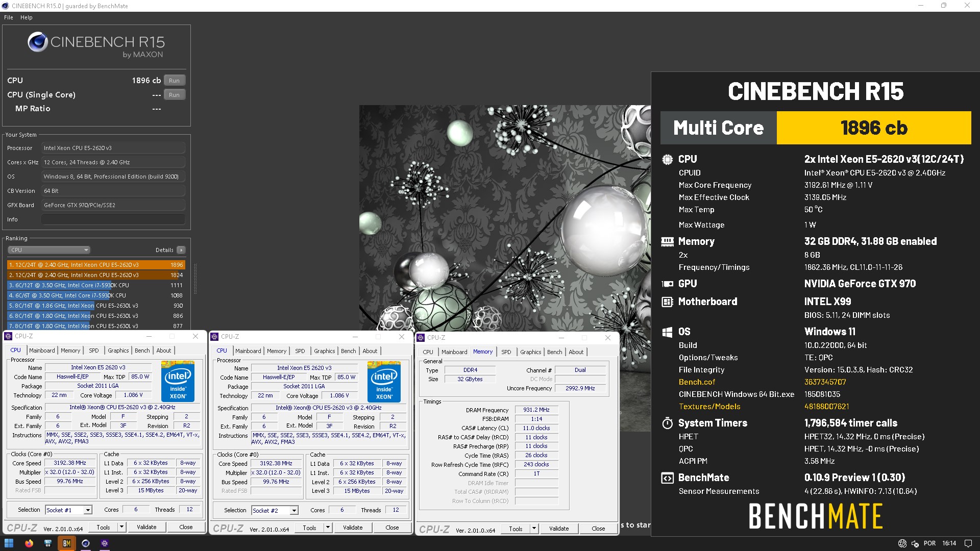Open the BenchMate taskbar icon

coord(66,543)
